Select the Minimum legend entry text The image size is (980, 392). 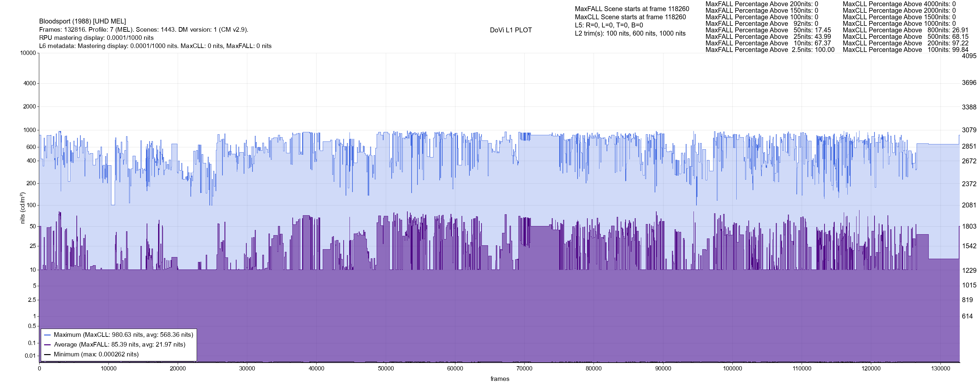coord(96,354)
